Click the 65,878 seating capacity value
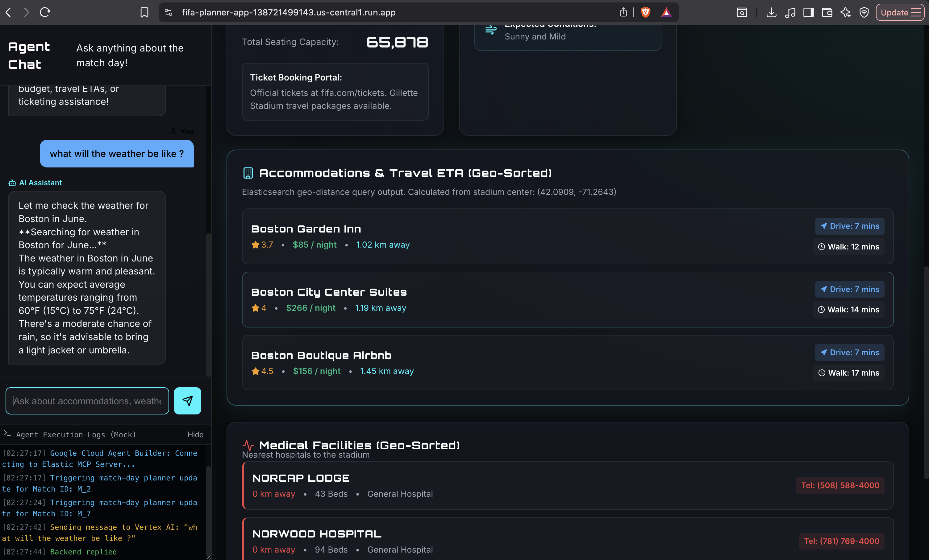929x560 pixels. (397, 42)
